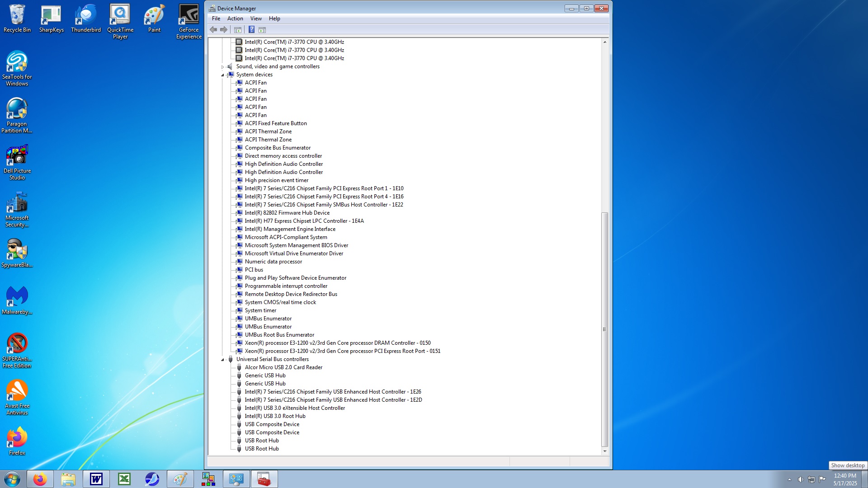Click the Forward arrow toolbar icon
Viewport: 868px width, 488px height.
224,30
